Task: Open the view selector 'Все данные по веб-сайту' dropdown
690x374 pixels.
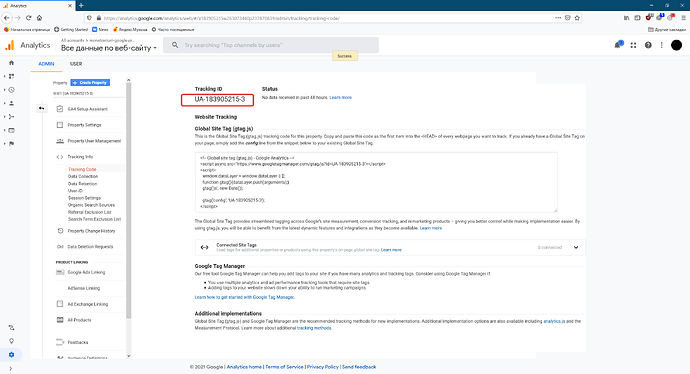Action: [109, 48]
